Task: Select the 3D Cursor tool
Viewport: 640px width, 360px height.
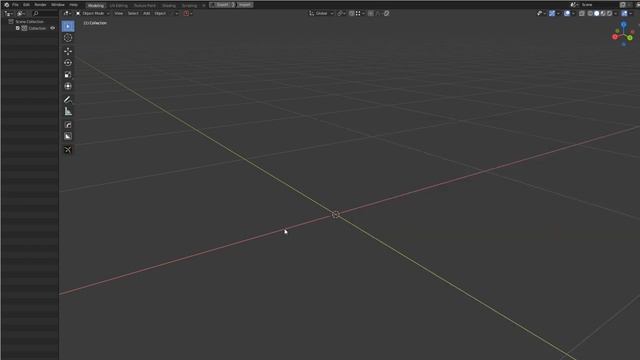Action: pyautogui.click(x=68, y=38)
